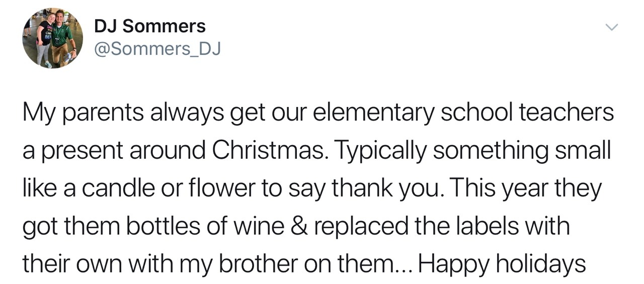Open the tweet options chevron menu

(x=611, y=27)
